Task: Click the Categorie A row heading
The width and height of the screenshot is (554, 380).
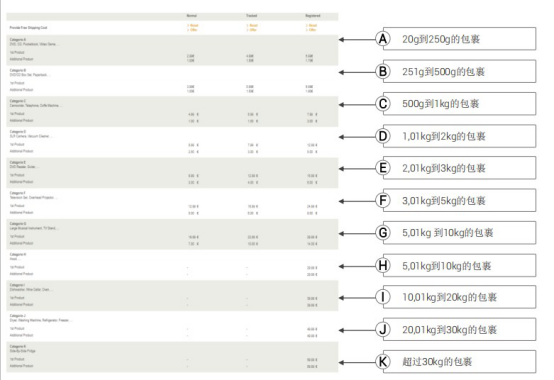Action: (18, 40)
